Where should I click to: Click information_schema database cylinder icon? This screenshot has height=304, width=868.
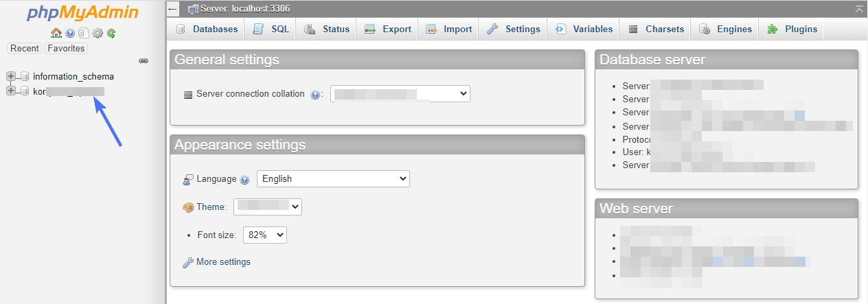pyautogui.click(x=24, y=76)
